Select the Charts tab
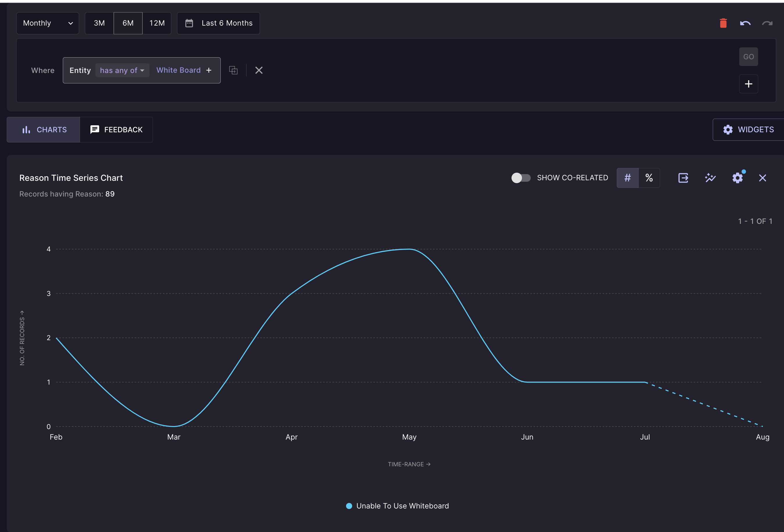Image resolution: width=784 pixels, height=532 pixels. [x=44, y=130]
